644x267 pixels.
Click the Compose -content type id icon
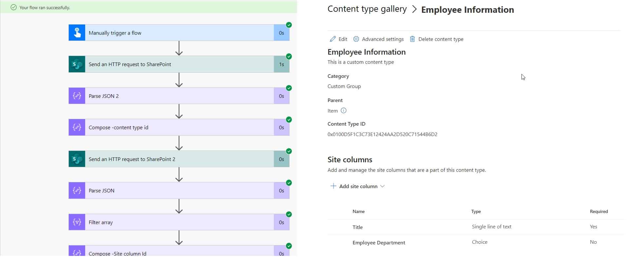point(77,127)
